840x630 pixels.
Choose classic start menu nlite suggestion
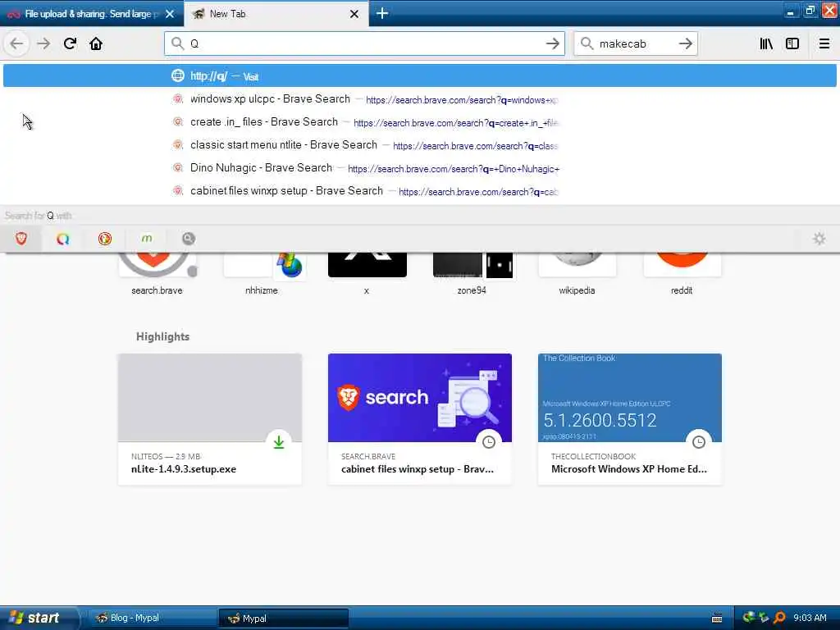click(x=419, y=145)
